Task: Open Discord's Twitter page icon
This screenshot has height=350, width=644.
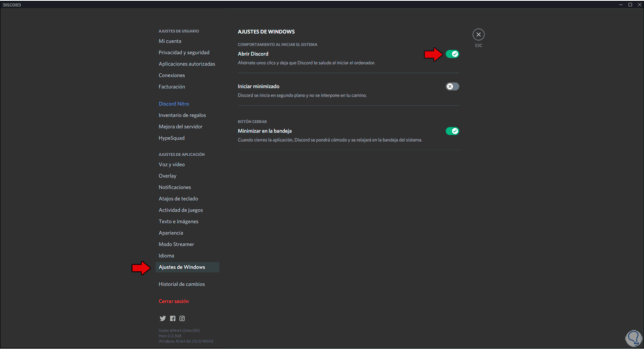Action: click(x=163, y=318)
